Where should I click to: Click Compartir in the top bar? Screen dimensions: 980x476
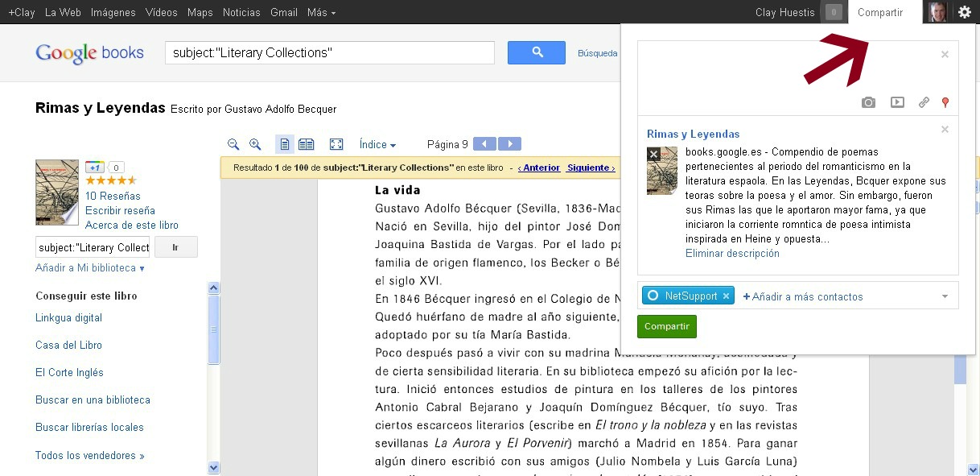pyautogui.click(x=880, y=12)
